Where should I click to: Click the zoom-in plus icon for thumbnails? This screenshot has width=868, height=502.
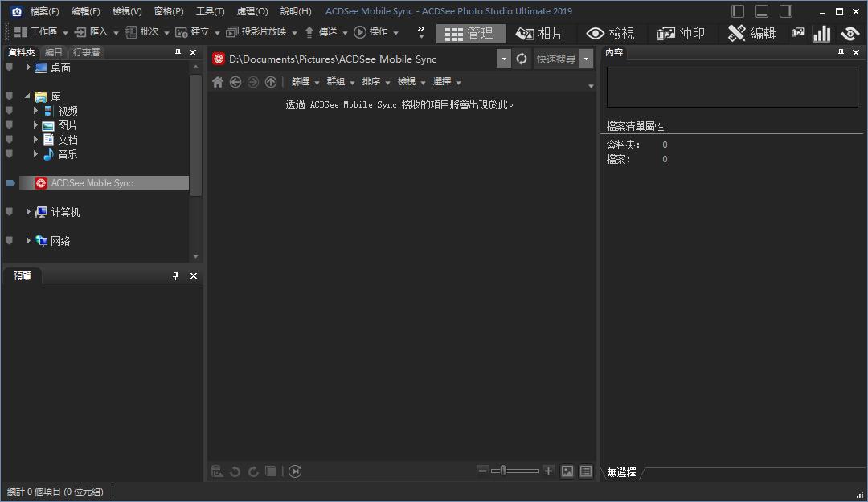548,471
